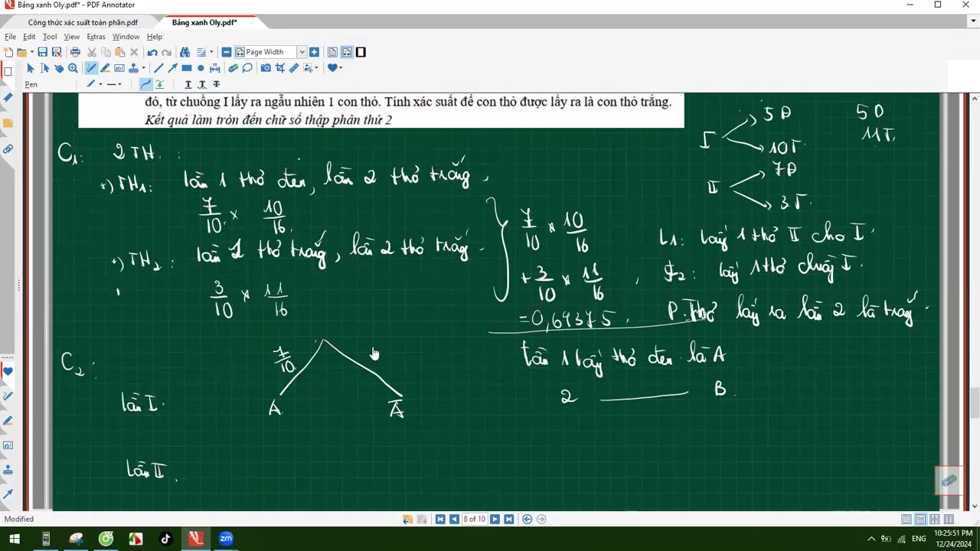
Task: Select the Zoom magnifier tool
Action: coord(73,68)
